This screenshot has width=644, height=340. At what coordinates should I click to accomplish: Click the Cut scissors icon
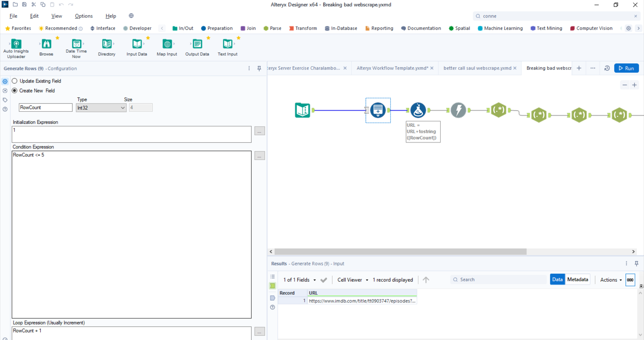point(34,4)
